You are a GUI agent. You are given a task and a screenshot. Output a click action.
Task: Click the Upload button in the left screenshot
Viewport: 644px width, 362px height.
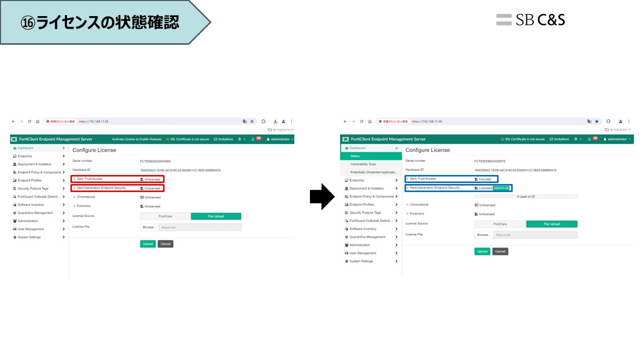pyautogui.click(x=148, y=244)
